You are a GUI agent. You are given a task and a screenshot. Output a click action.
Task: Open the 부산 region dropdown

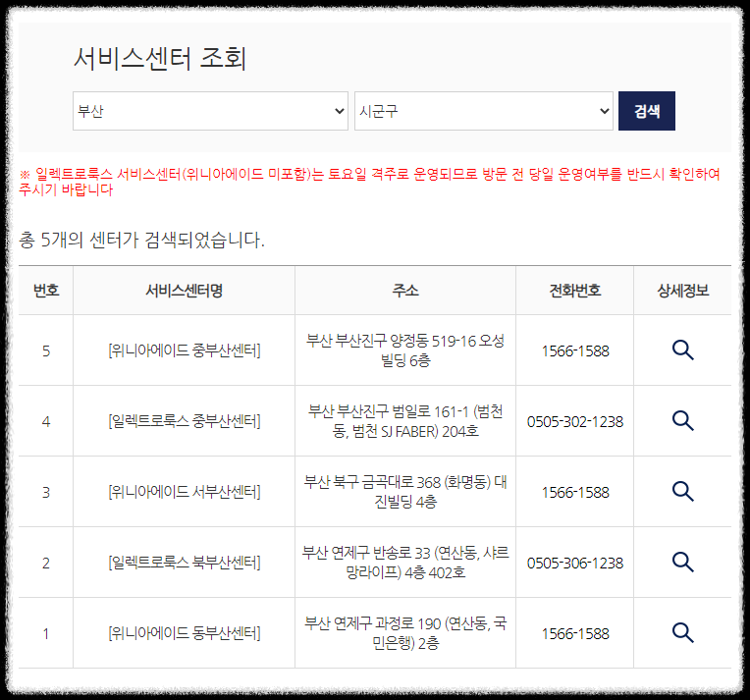pyautogui.click(x=210, y=111)
